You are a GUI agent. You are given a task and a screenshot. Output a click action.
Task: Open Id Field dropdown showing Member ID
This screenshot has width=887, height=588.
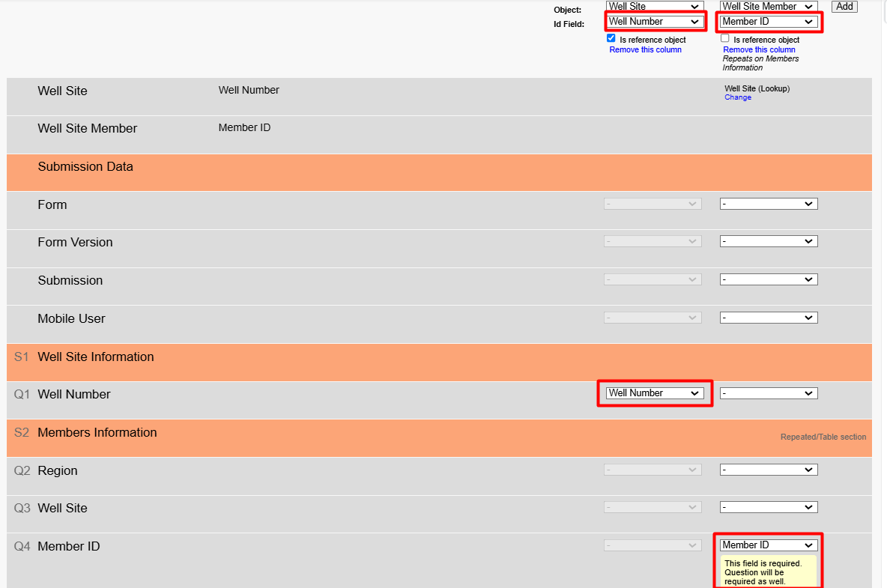[768, 22]
